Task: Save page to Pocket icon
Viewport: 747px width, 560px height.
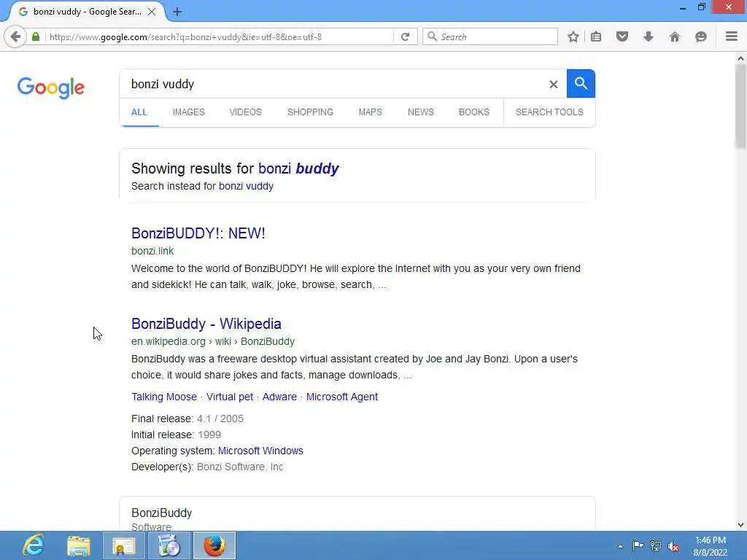Action: point(622,36)
